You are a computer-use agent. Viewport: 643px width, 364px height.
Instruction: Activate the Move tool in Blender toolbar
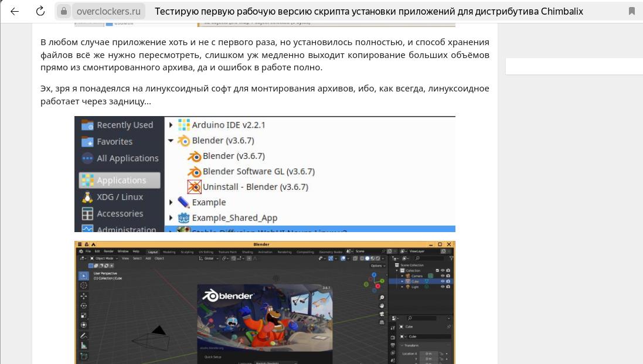[x=84, y=295]
